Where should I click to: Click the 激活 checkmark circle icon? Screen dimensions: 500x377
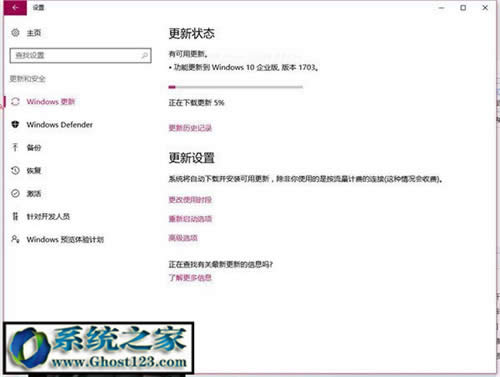point(15,193)
